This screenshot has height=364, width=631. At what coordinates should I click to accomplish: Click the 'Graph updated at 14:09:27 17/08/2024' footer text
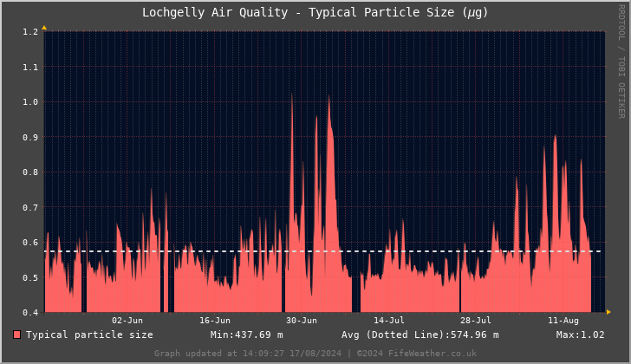point(248,354)
